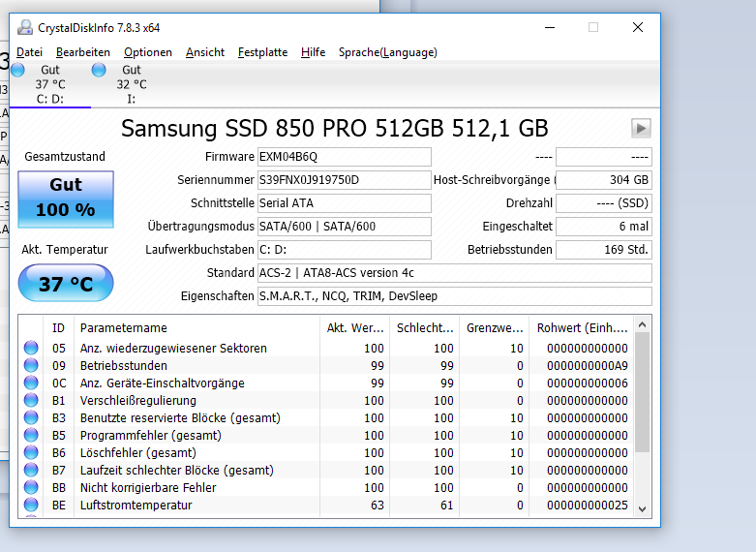756x552 pixels.
Task: Select the I: drive status circle
Action: (99, 70)
